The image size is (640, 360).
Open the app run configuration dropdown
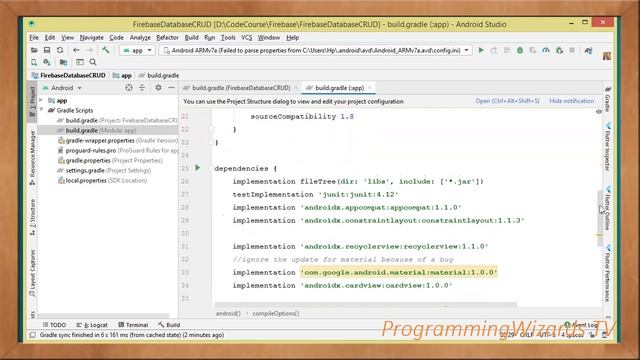point(137,50)
